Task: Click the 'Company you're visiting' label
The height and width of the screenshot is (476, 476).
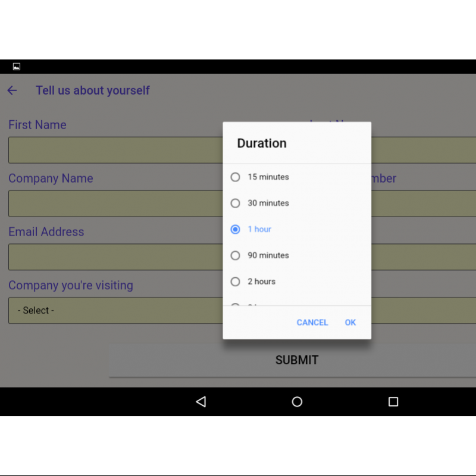Action: click(71, 286)
